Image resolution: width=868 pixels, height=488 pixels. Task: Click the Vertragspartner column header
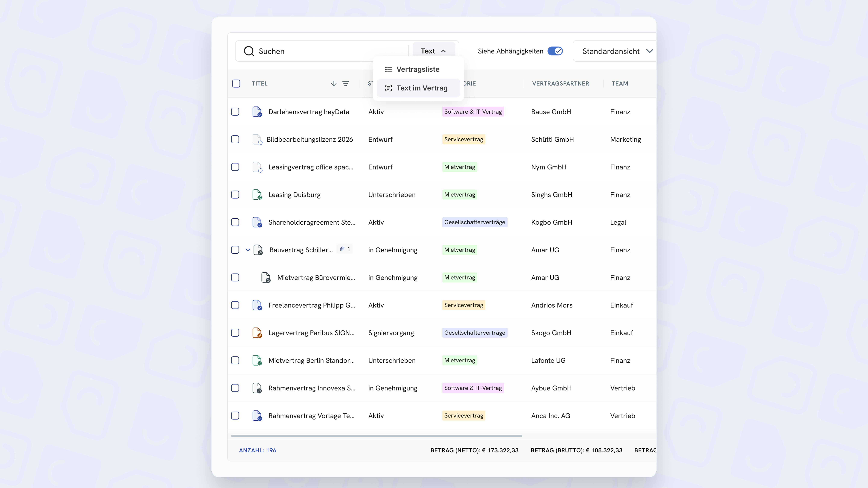pyautogui.click(x=560, y=84)
